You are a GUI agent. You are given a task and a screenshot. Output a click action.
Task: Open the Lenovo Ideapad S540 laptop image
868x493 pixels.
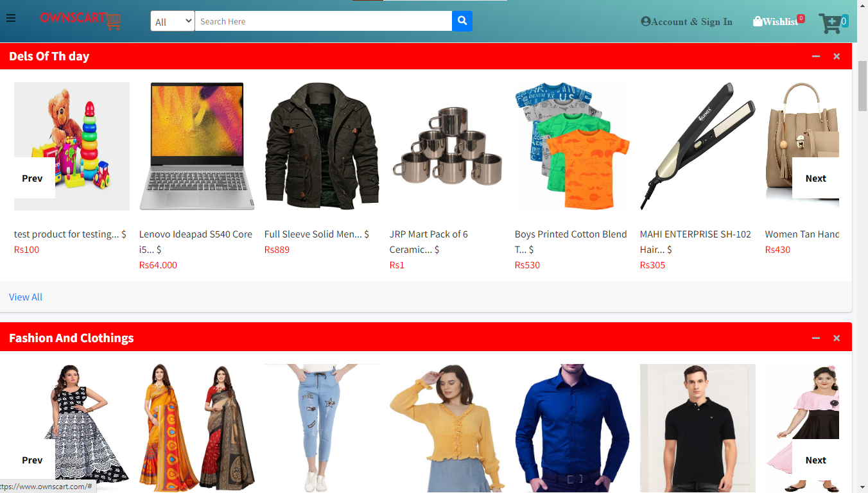pos(196,146)
